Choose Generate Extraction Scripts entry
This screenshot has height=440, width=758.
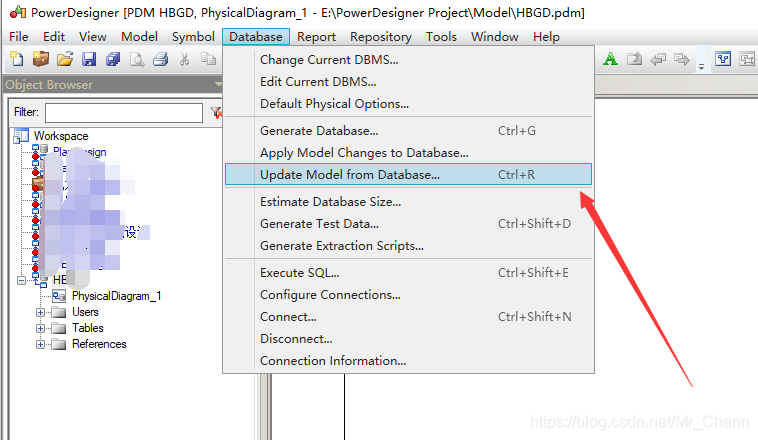[x=408, y=246]
